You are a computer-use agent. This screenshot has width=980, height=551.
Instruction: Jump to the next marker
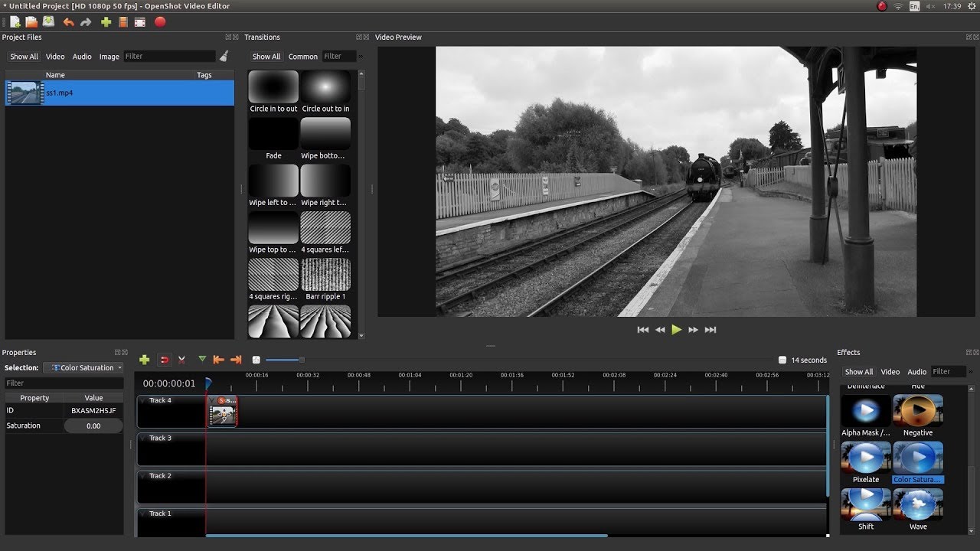click(236, 360)
